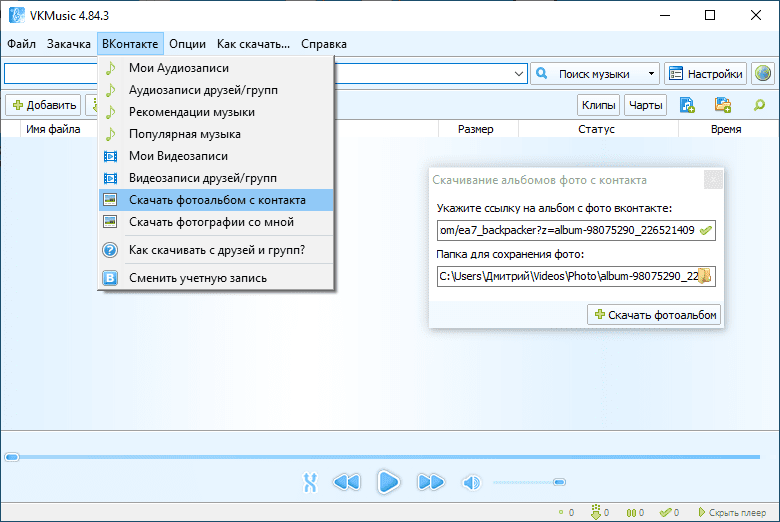Select Сменить учетную запись
Image resolution: width=780 pixels, height=522 pixels.
(216, 278)
